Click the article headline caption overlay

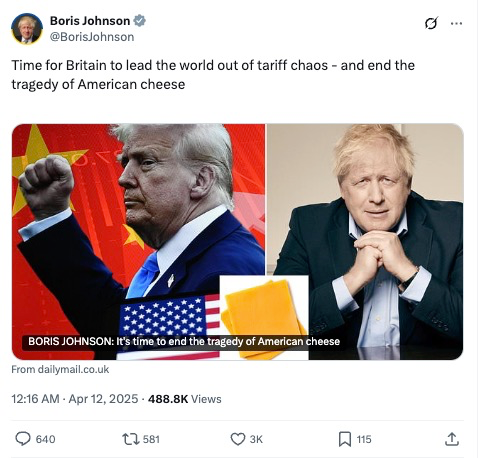(184, 342)
